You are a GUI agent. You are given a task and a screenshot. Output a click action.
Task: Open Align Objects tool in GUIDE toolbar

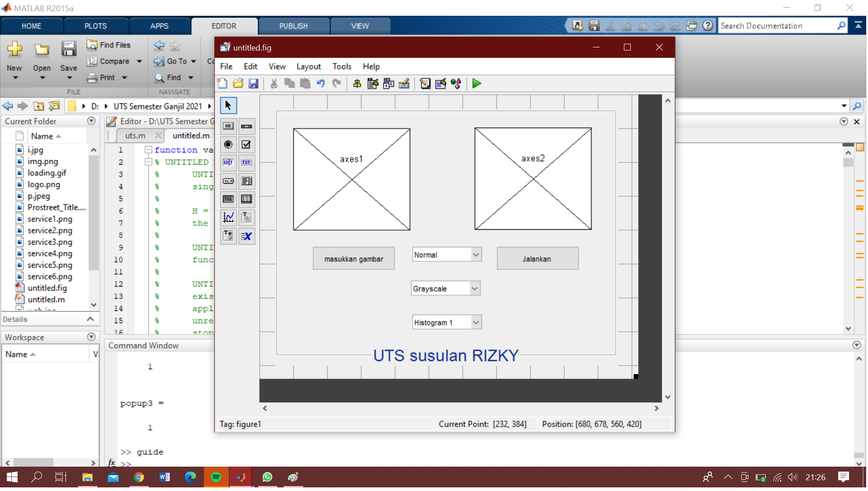357,83
